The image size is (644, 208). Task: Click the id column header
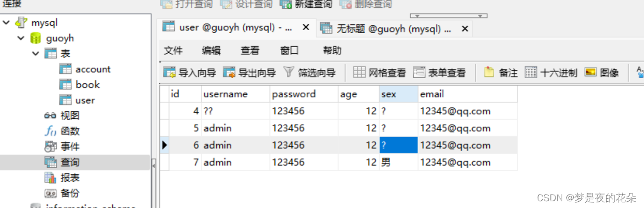[185, 94]
